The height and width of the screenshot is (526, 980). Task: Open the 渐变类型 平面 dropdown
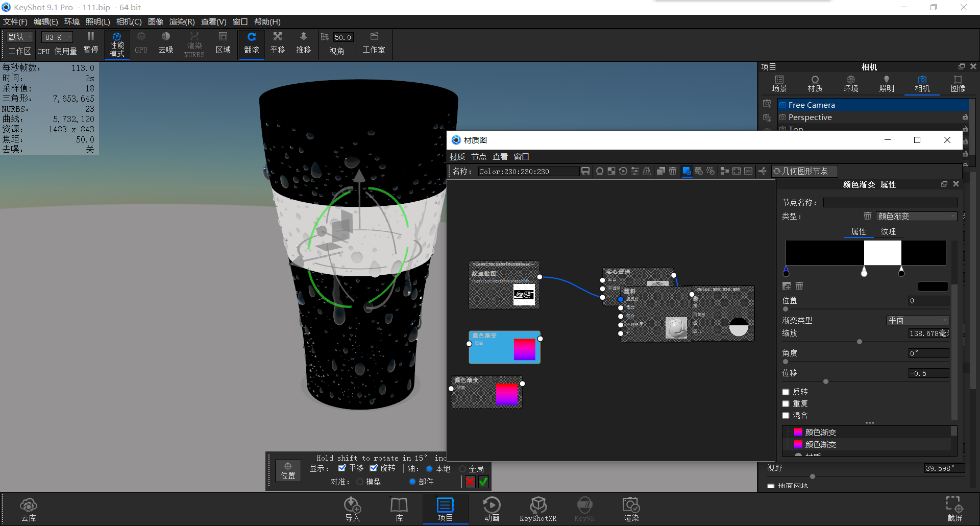pyautogui.click(x=917, y=320)
